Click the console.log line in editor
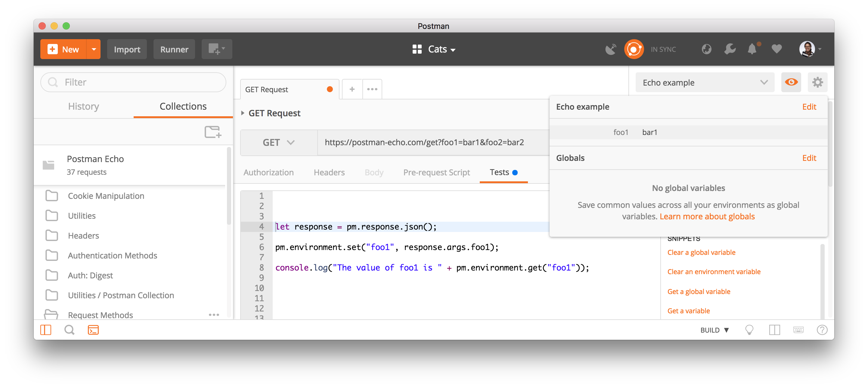Viewport: 868px width, 388px height. point(432,268)
